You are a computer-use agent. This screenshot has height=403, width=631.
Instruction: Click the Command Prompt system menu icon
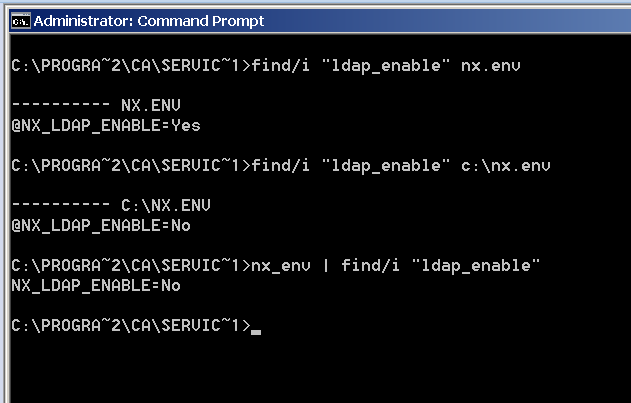[20, 21]
